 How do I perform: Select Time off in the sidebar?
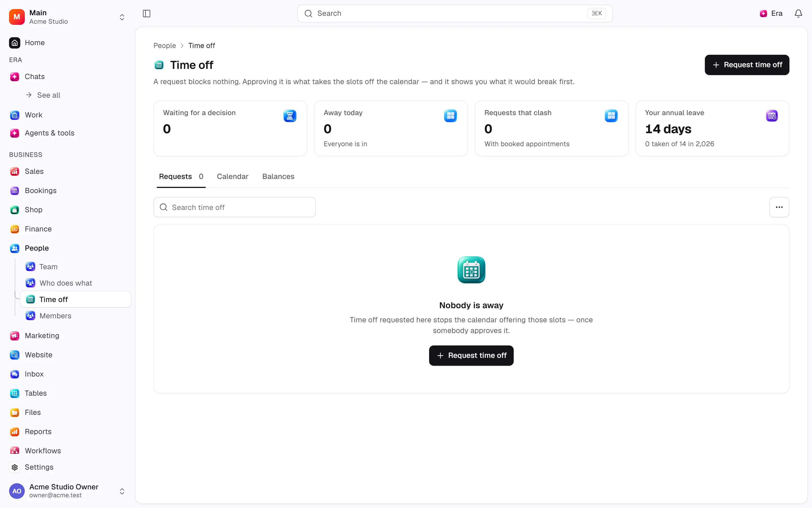(76, 299)
